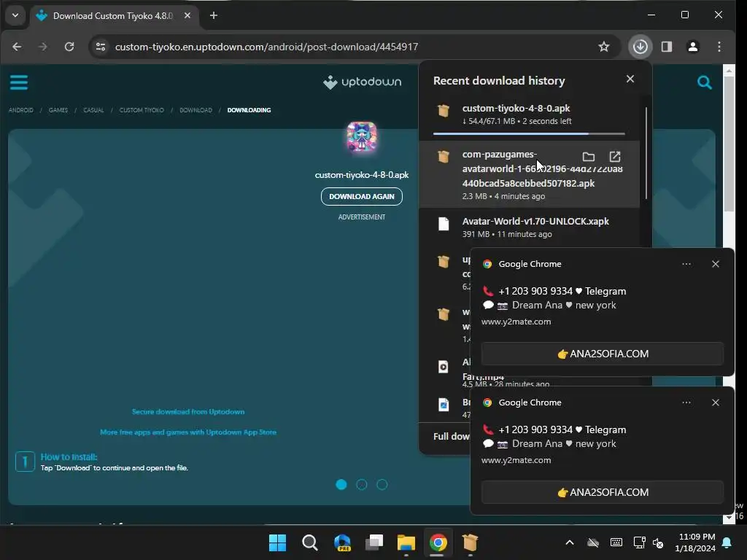Open the clock showing 11:09 PM
Screen dimensions: 747x560
(695, 542)
